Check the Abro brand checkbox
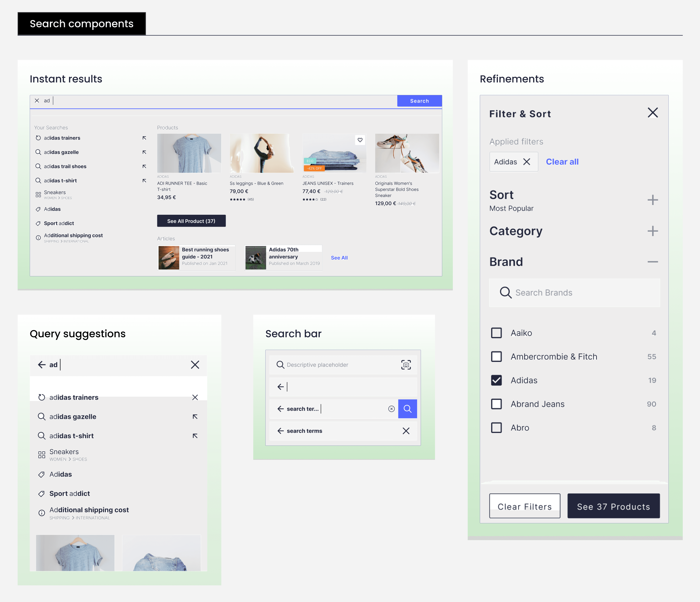Screen dimensions: 700x602 [496, 428]
